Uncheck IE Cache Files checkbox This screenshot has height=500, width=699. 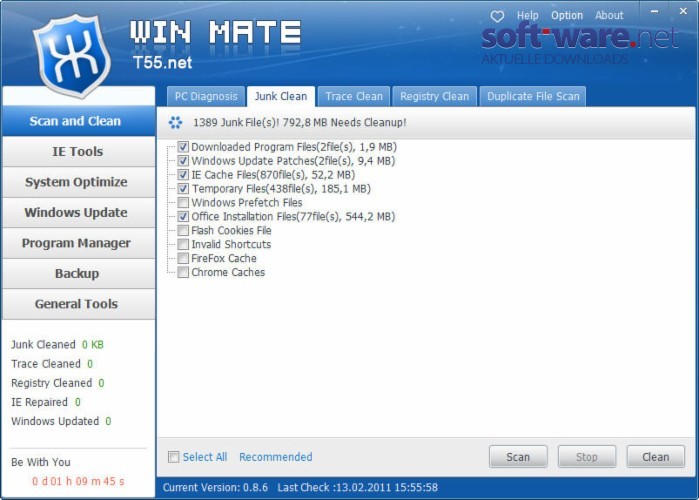[x=183, y=175]
